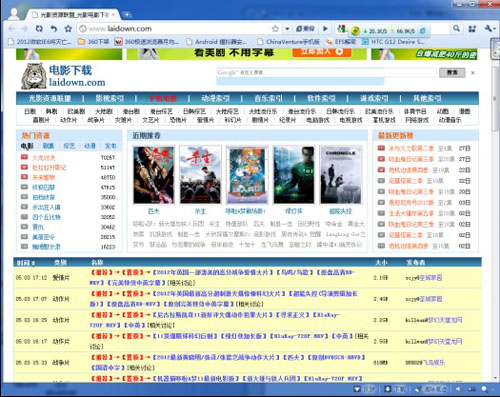Expand the address bar dropdown arrow
This screenshot has height=397, width=500.
[x=287, y=29]
